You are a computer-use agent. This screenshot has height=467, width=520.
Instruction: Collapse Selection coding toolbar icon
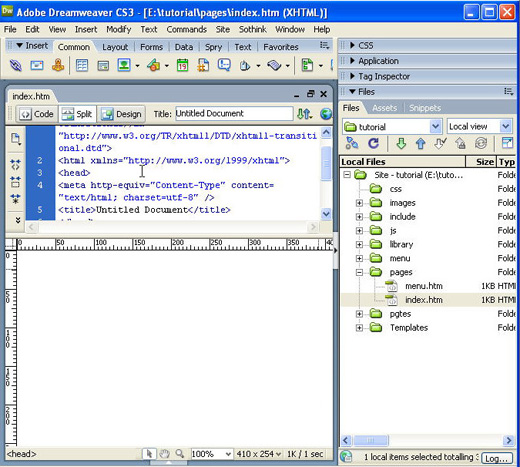point(15,182)
